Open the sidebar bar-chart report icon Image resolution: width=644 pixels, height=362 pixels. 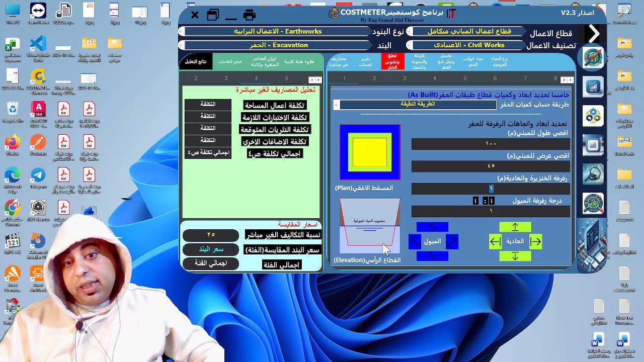[x=593, y=86]
